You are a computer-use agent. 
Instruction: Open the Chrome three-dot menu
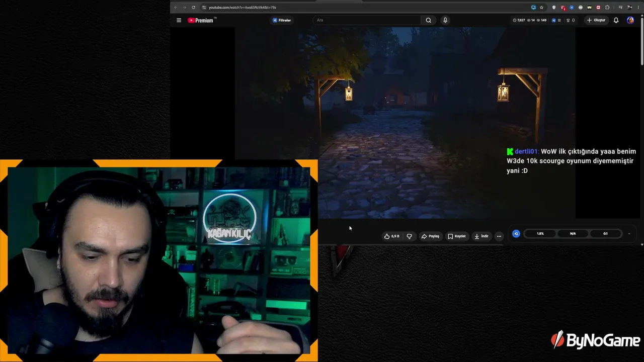coord(638,8)
